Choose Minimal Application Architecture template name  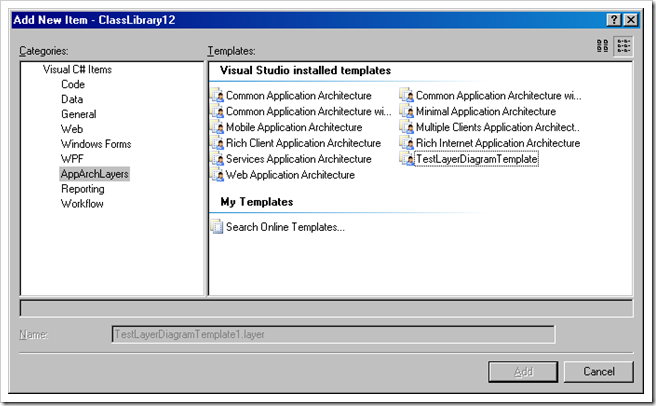coord(486,111)
